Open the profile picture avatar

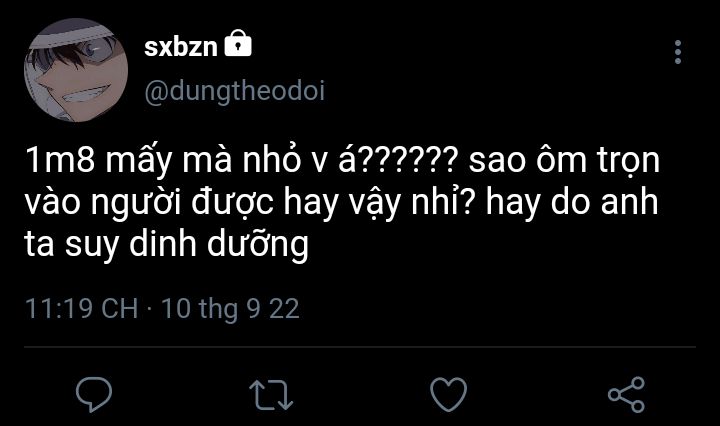tap(76, 70)
